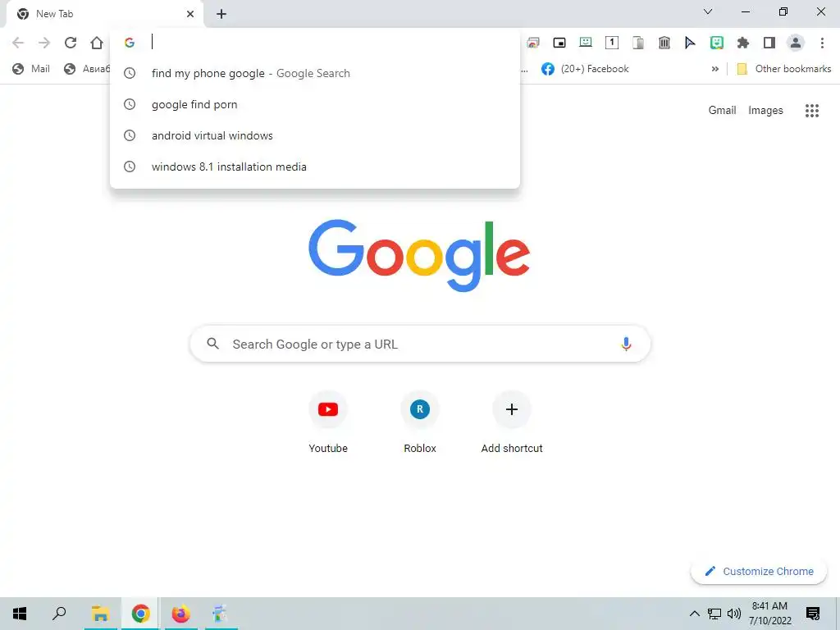Open Chrome's three-dot menu
This screenshot has height=630, width=840.
822,43
